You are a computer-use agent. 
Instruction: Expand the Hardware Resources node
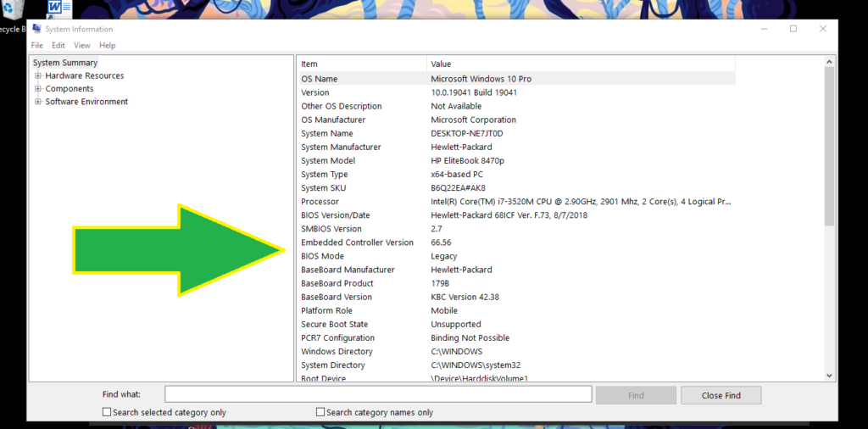pyautogui.click(x=38, y=75)
